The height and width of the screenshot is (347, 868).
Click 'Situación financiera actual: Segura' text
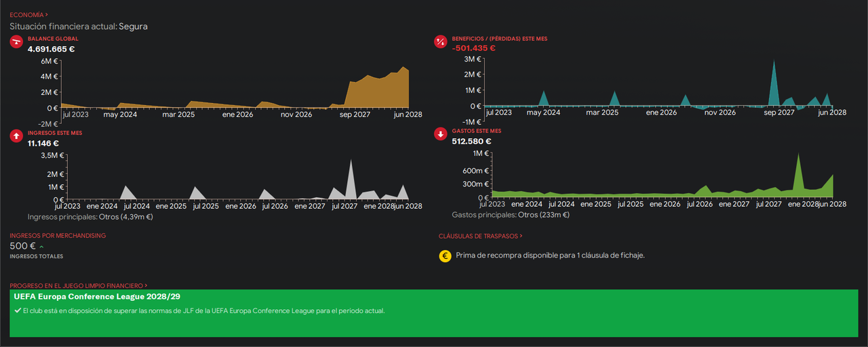[x=79, y=26]
